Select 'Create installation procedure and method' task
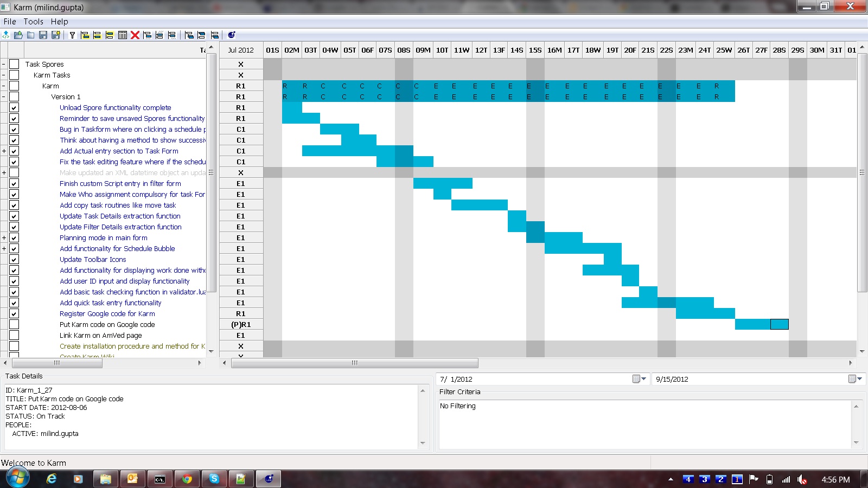This screenshot has width=868, height=488. click(x=132, y=346)
